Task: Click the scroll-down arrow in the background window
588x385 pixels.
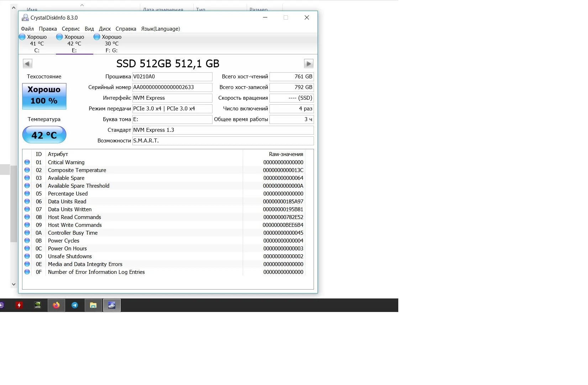Action: click(14, 284)
